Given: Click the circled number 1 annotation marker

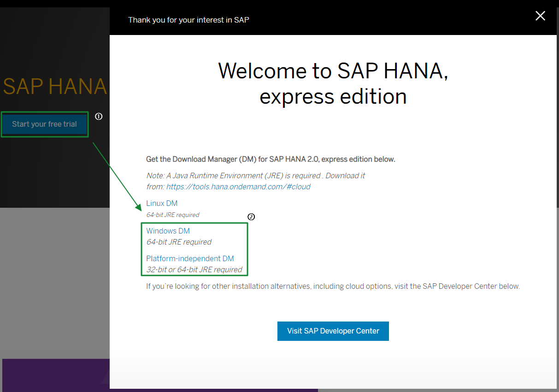Looking at the screenshot, I should click(x=99, y=117).
